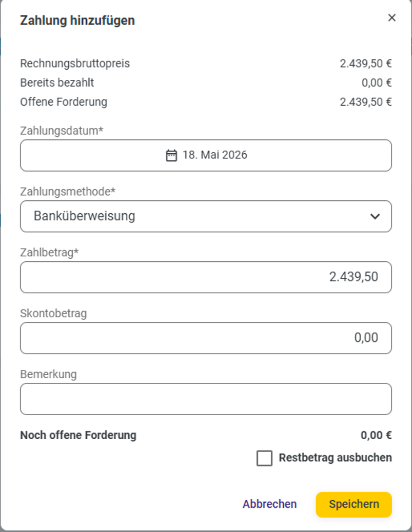Focus the Skontobetrag input field

tap(206, 338)
